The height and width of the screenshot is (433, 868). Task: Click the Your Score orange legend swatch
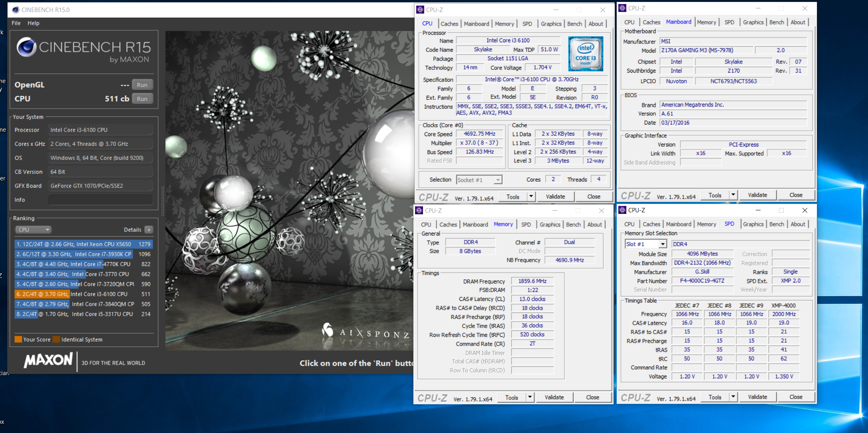(x=18, y=339)
